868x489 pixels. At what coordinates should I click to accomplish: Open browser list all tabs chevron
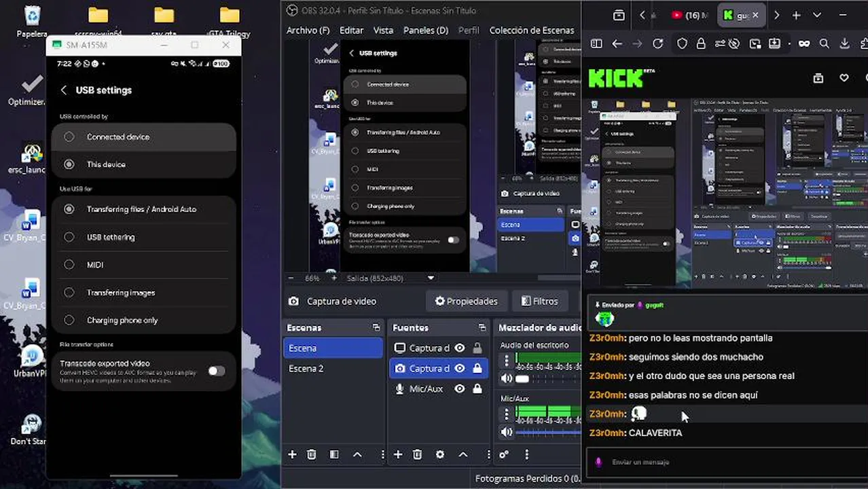(x=817, y=15)
